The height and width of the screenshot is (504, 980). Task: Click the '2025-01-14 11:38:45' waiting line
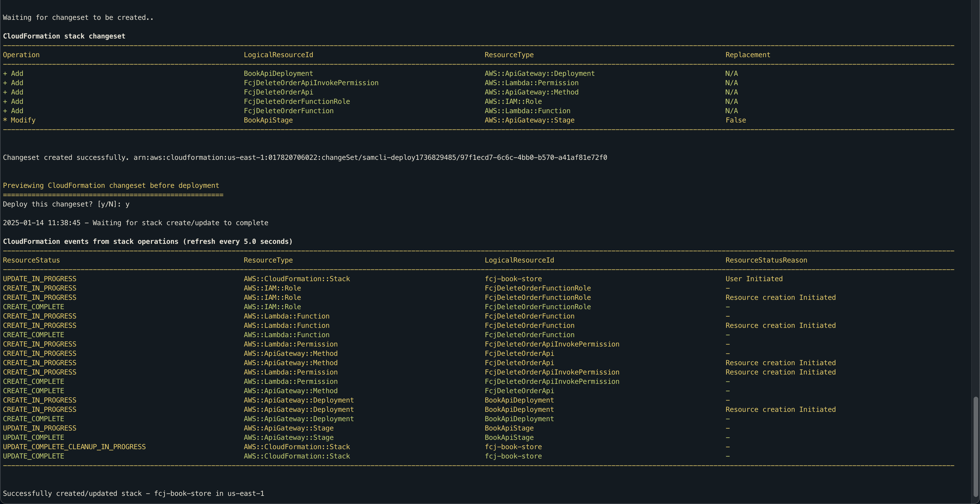[x=135, y=223]
